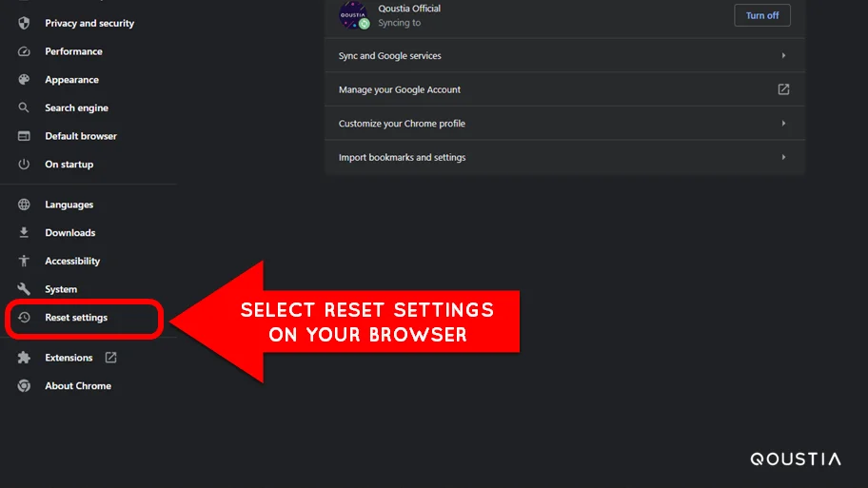
Task: Click the Accessibility figure icon
Action: [x=24, y=261]
